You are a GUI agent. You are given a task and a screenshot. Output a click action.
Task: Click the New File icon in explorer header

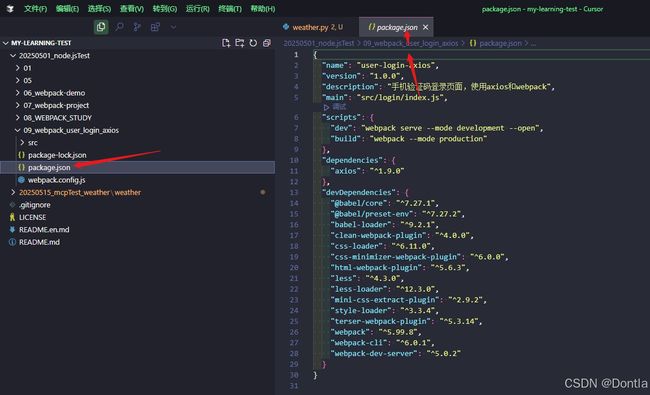226,43
